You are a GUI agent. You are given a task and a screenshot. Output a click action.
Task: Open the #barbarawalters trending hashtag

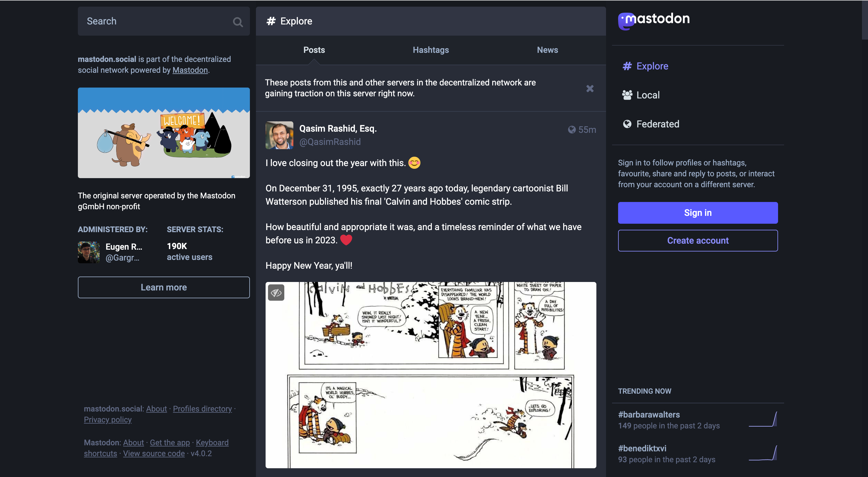[649, 415]
